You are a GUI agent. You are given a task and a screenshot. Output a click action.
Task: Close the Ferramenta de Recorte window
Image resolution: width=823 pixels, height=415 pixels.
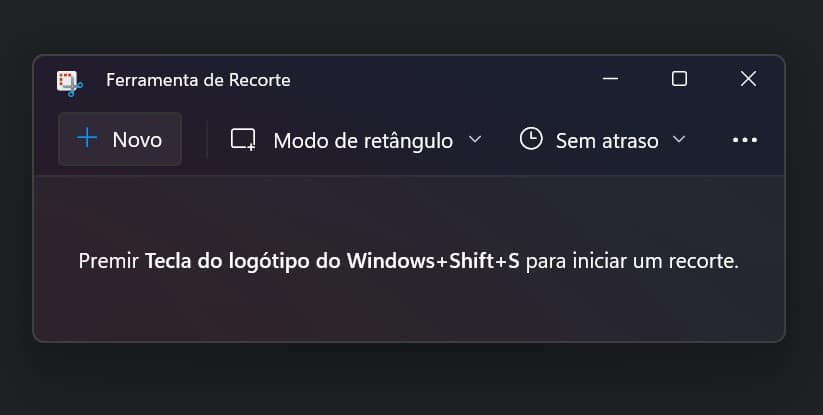pyautogui.click(x=748, y=79)
